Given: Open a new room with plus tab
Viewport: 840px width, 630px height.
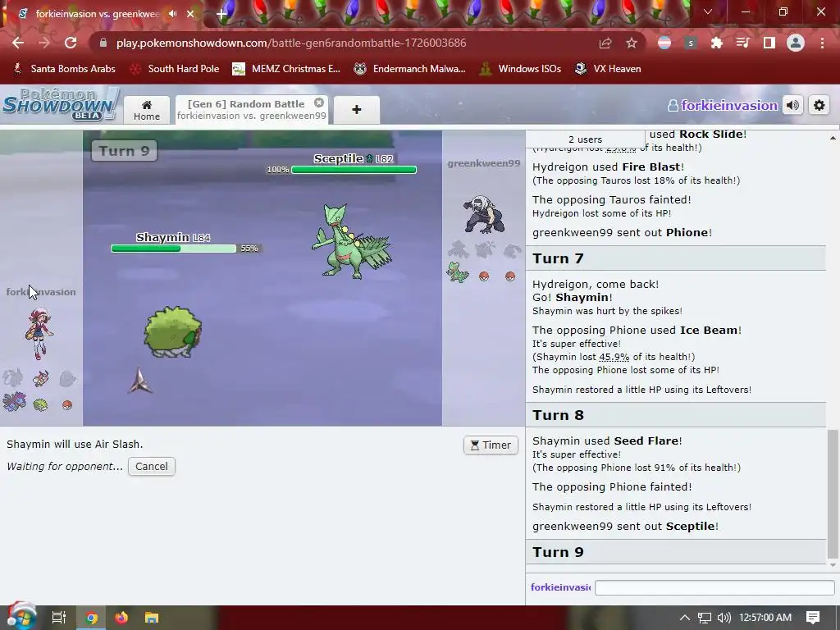Looking at the screenshot, I should pos(357,110).
